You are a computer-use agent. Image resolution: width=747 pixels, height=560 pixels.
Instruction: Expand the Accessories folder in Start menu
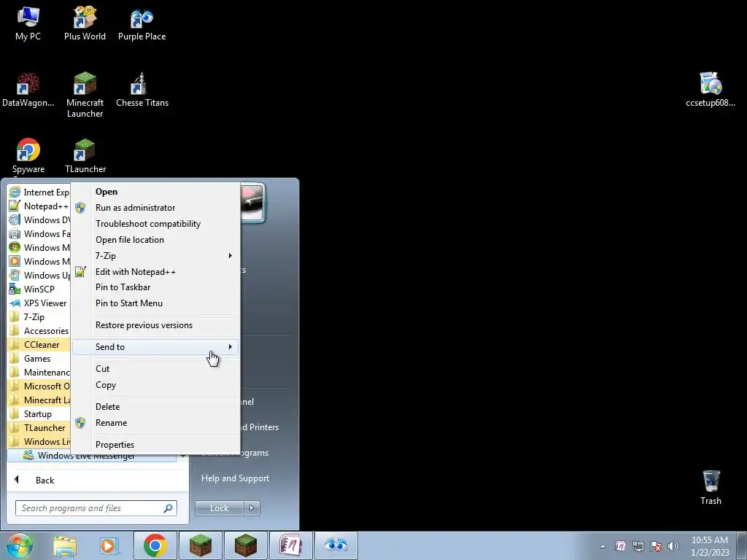pyautogui.click(x=39, y=330)
